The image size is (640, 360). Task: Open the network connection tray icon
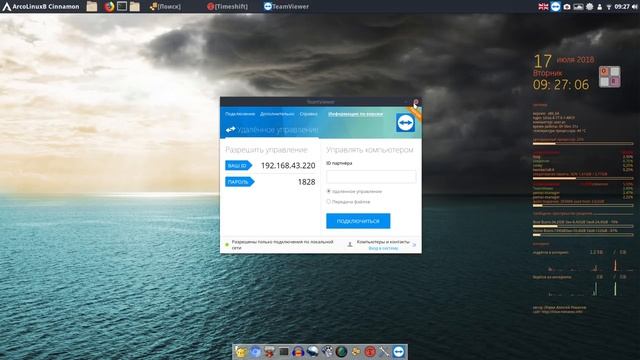tap(609, 7)
